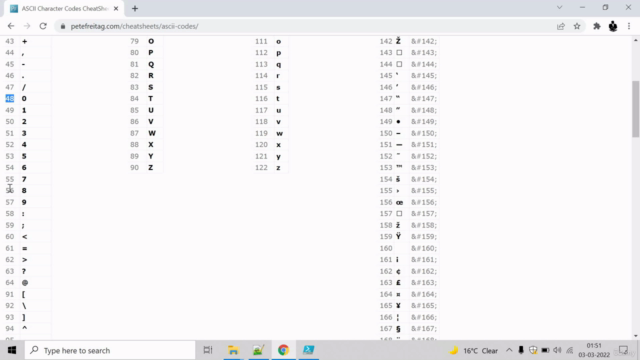Click the Chrome icon in the taskbar
Screen dimensions: 640x360
click(x=283, y=350)
